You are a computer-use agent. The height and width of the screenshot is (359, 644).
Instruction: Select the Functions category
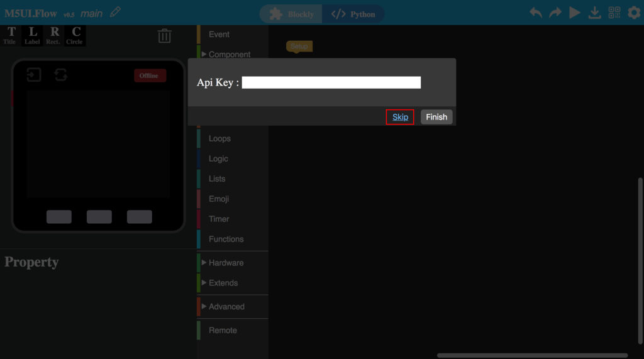point(233,239)
